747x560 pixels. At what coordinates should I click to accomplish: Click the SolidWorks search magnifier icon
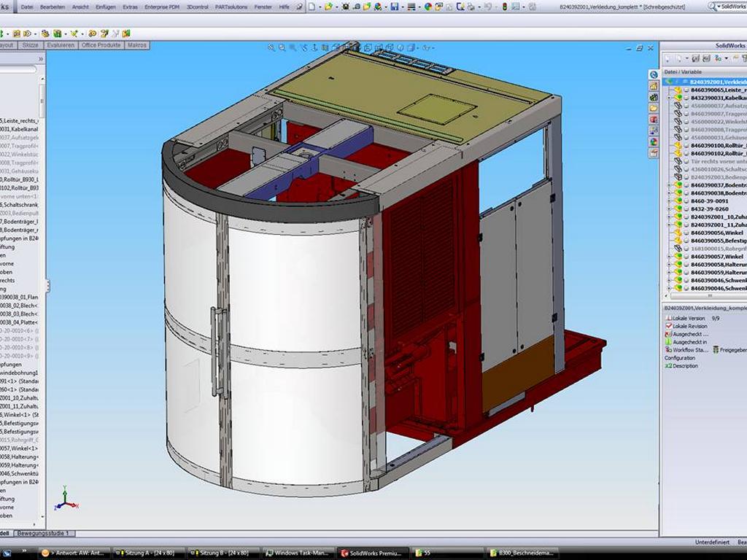pos(712,7)
